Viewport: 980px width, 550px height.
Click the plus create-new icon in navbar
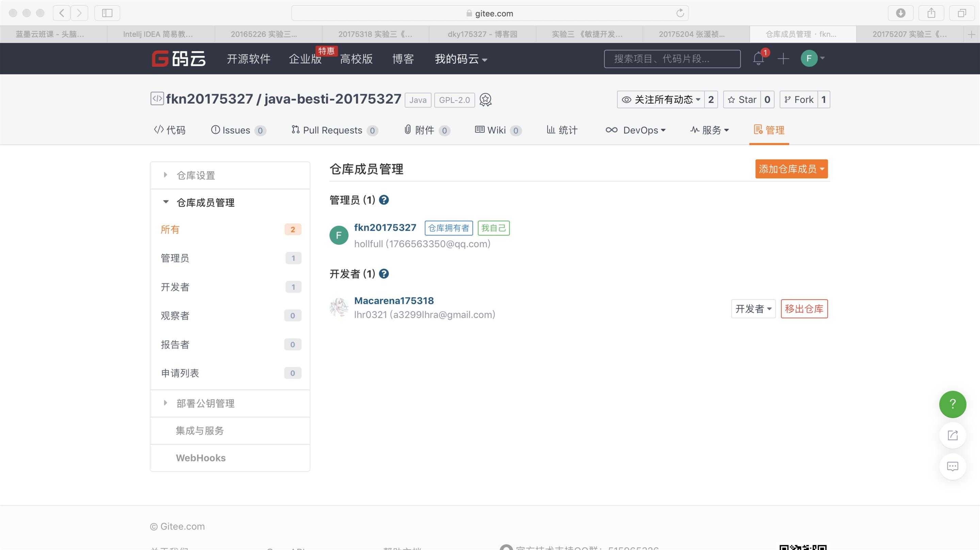783,59
